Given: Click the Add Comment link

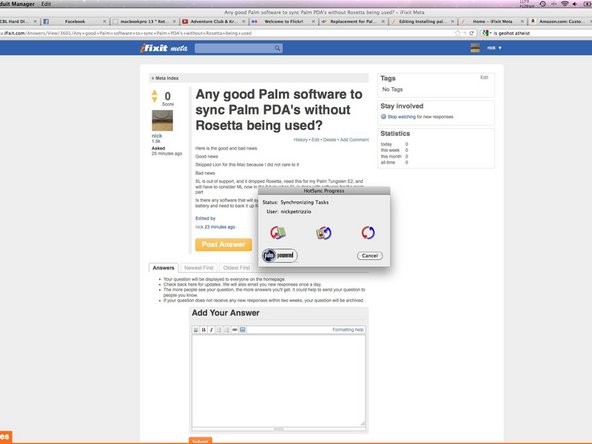Looking at the screenshot, I should (x=355, y=140).
